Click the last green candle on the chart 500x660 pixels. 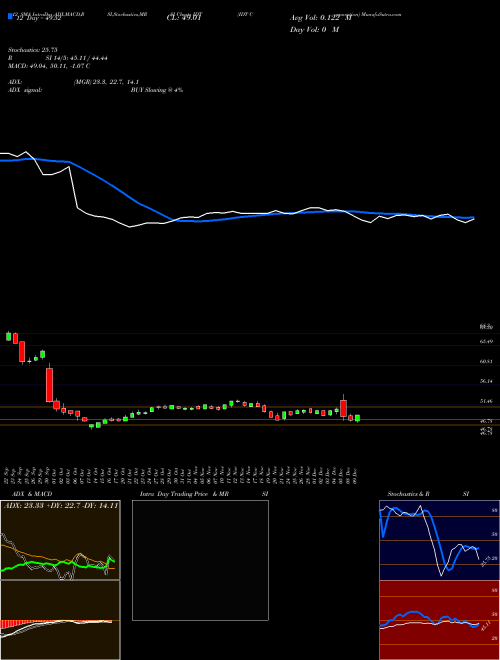tap(357, 418)
